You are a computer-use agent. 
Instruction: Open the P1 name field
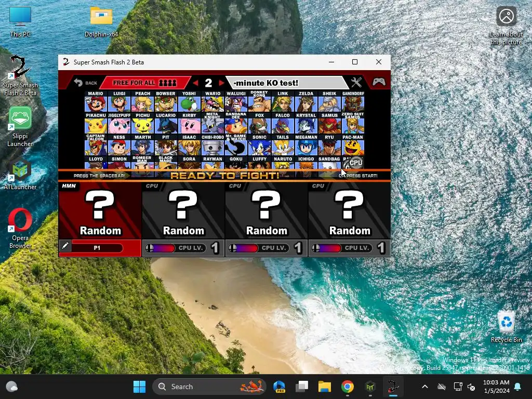[97, 248]
